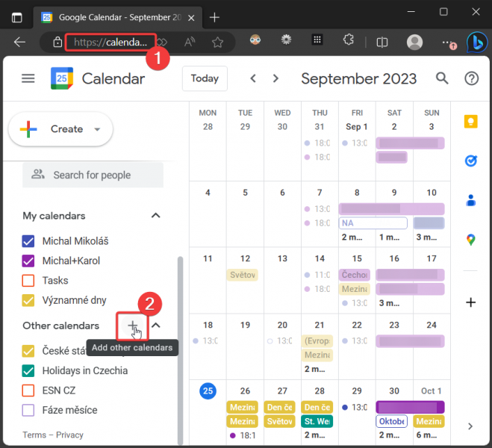Uncheck the Michal Mikoláš calendar
492x448 pixels.
click(x=29, y=241)
